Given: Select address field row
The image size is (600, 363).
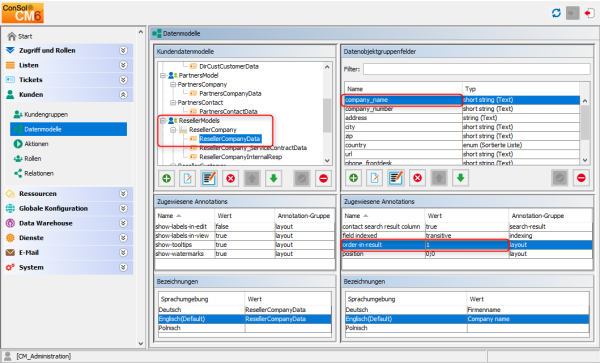Looking at the screenshot, I should pos(461,118).
